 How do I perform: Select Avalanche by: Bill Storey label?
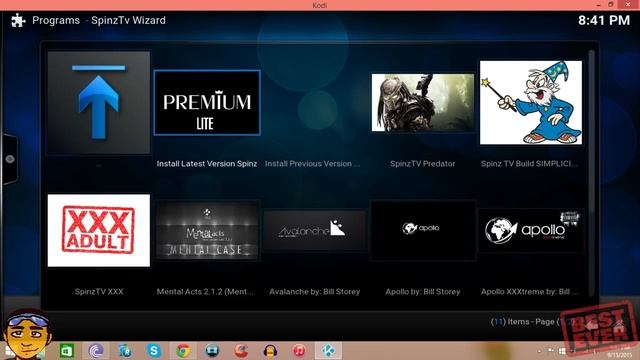click(315, 291)
